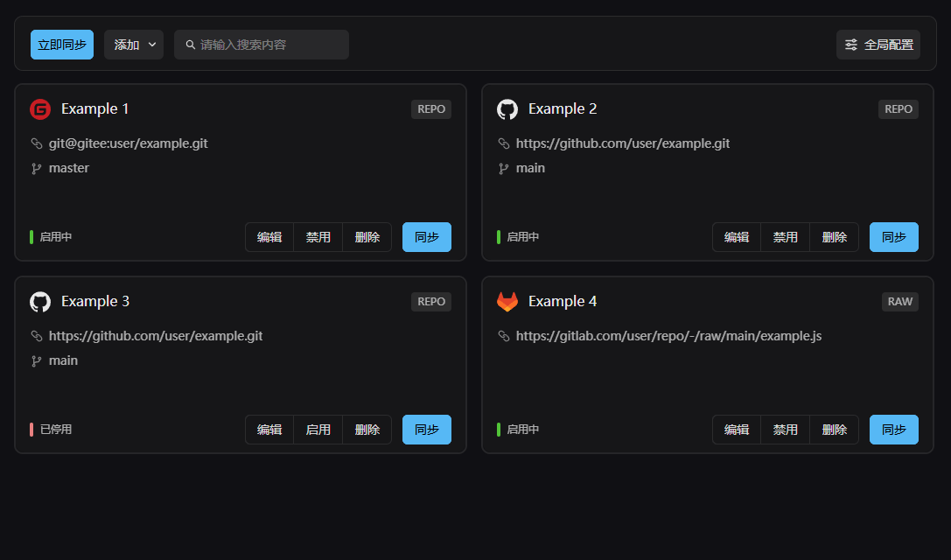
Task: Click the Gitee logo on Example 1
Action: (x=40, y=109)
